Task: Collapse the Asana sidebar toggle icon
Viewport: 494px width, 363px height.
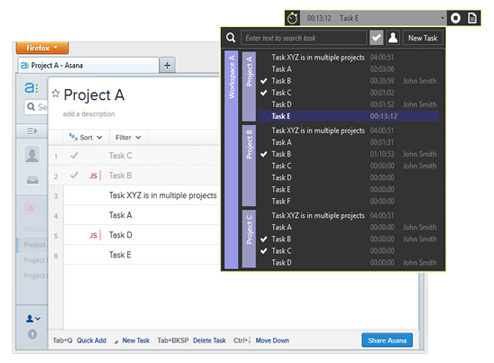Action: click(x=32, y=131)
